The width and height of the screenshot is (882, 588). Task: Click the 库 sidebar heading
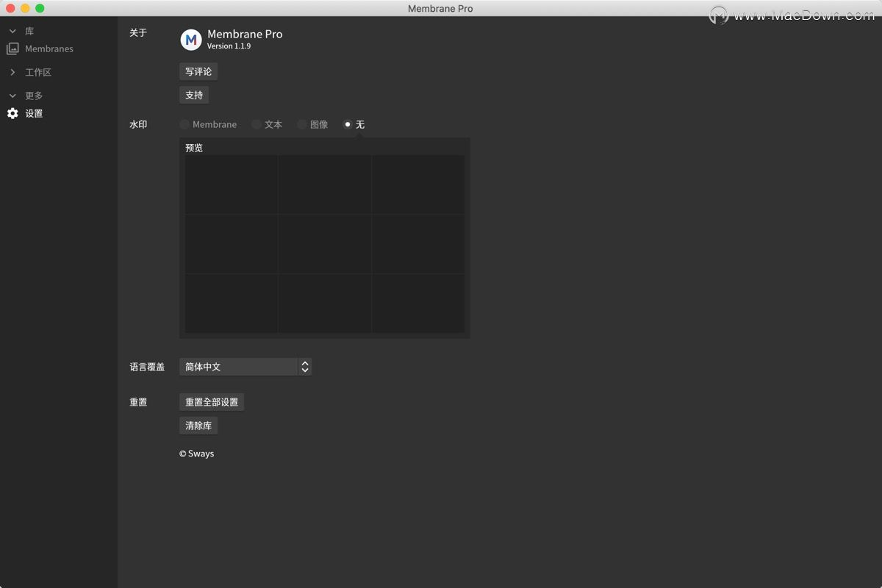[29, 32]
